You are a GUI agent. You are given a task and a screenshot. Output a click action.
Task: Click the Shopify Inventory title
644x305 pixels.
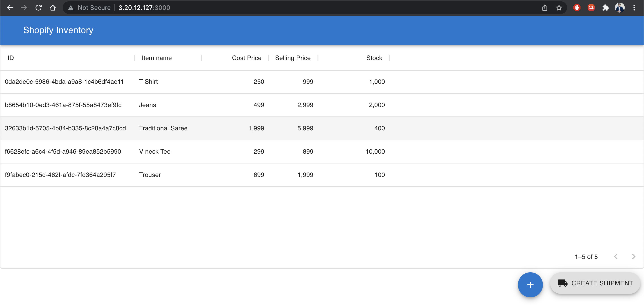coord(58,30)
